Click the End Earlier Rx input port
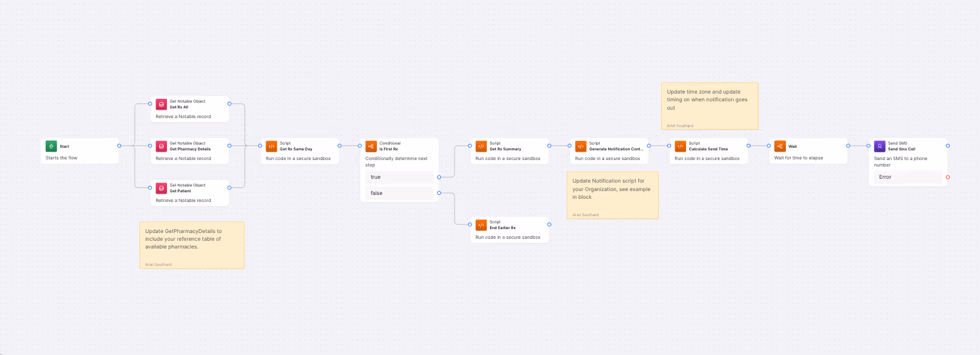Screen dimensions: 980x355 [x=470, y=225]
